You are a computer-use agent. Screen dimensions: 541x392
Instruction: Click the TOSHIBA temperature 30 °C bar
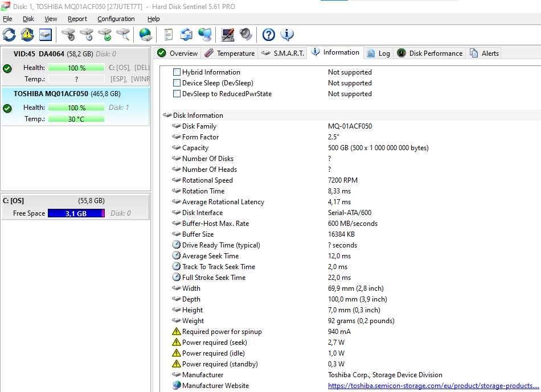pos(76,119)
